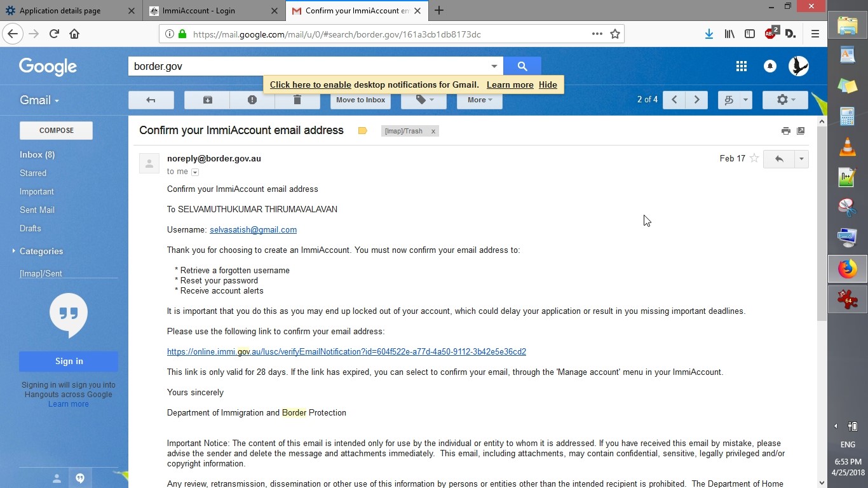868x488 pixels.
Task: Open notifications banner Learn more link
Action: tap(510, 85)
